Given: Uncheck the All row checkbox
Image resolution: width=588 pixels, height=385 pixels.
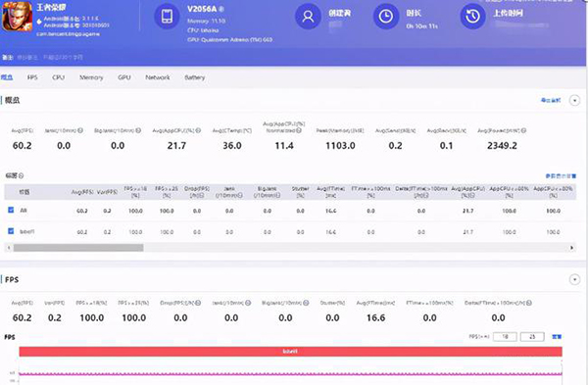Looking at the screenshot, I should [11, 210].
